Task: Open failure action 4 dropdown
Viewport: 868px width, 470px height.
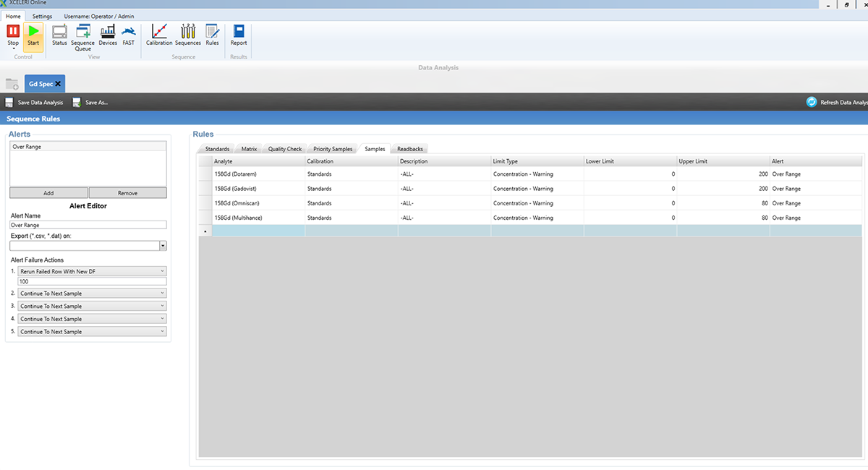Action: pos(93,319)
